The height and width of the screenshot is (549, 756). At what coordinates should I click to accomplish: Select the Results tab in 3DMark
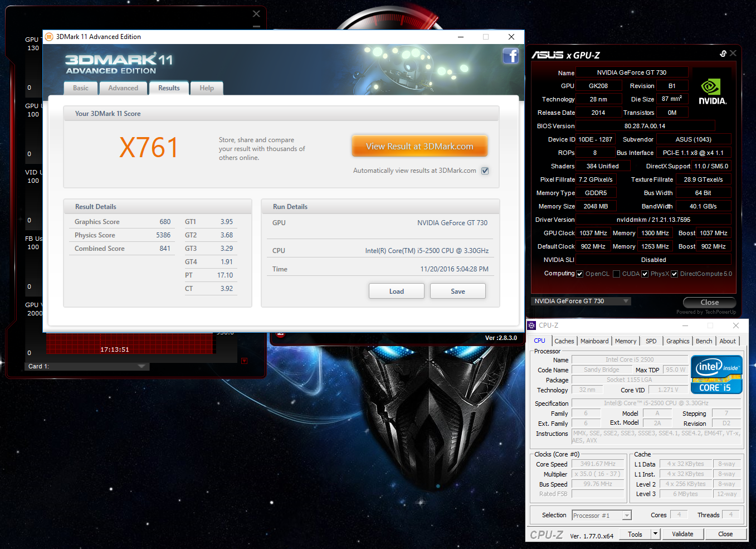click(x=169, y=88)
